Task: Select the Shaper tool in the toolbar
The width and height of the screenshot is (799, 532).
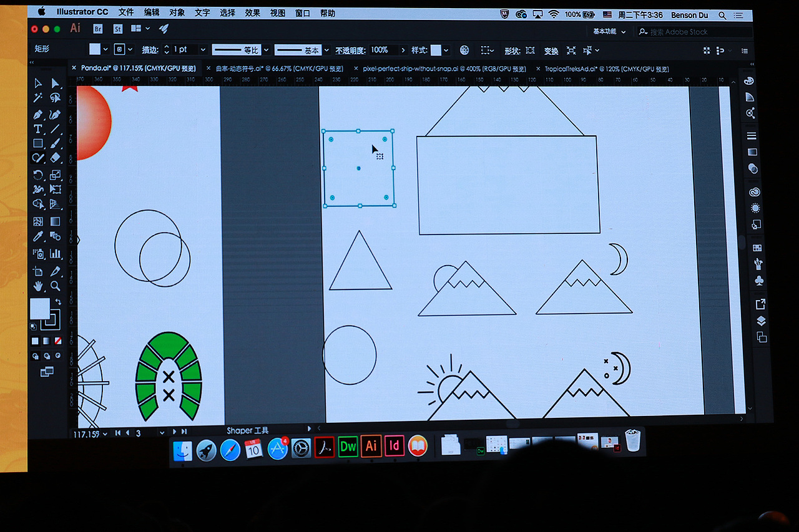Action: coord(36,158)
